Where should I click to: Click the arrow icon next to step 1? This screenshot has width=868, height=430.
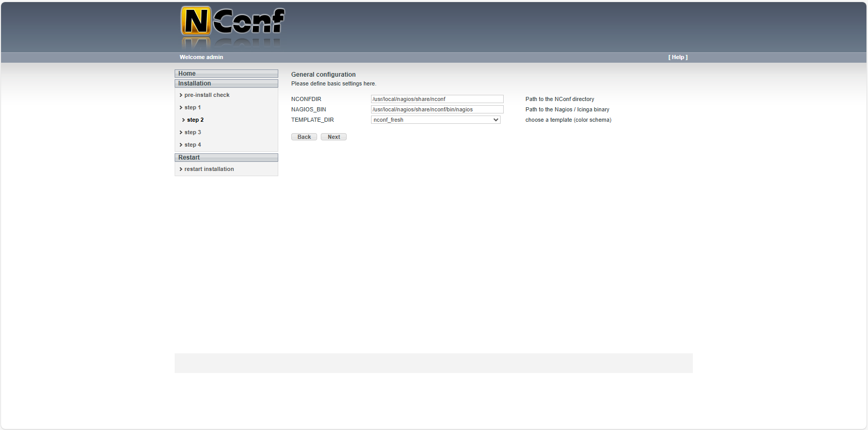(x=181, y=108)
